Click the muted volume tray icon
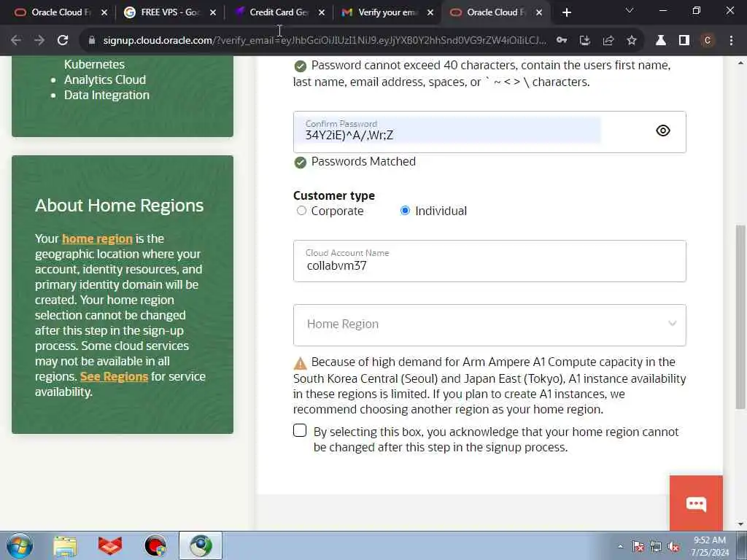The width and height of the screenshot is (747, 560). (673, 547)
